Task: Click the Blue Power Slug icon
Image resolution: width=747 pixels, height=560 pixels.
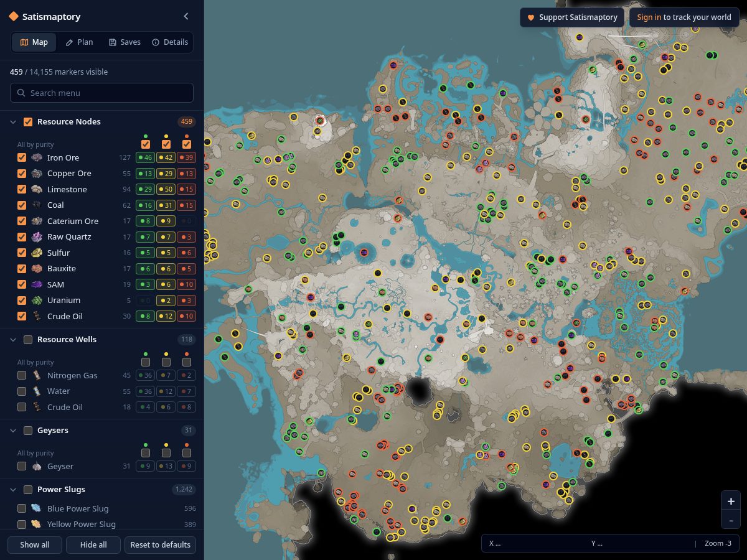Action: pos(37,508)
